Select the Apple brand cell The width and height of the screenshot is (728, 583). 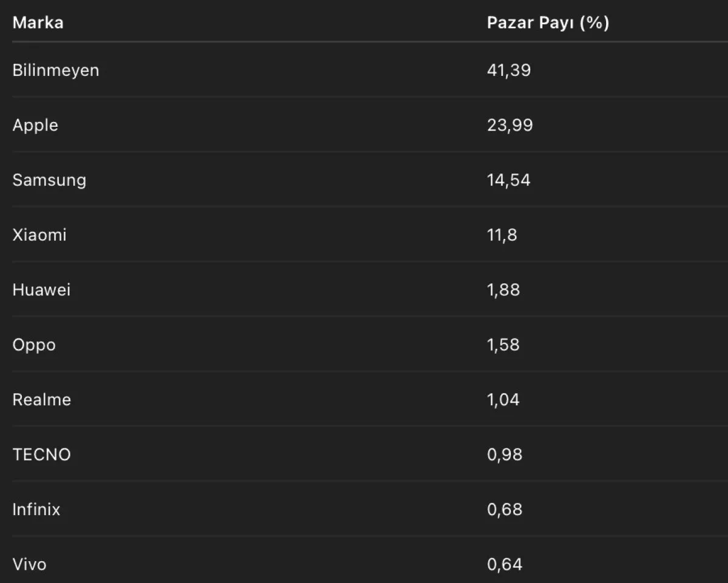click(x=35, y=125)
